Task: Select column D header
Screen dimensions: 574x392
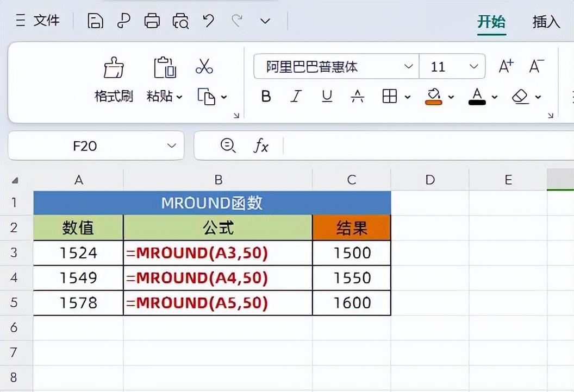Action: point(430,180)
